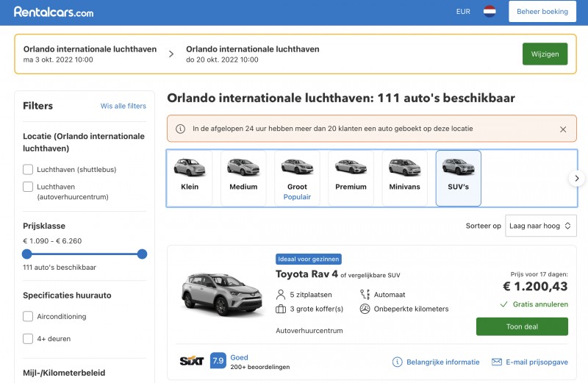Select the SUV's category tab

458,178
